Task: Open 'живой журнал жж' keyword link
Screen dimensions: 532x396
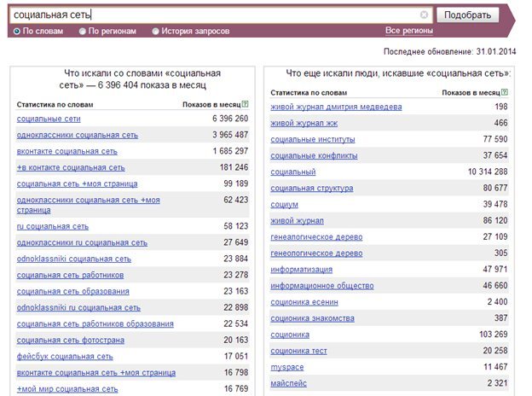Action: point(304,124)
